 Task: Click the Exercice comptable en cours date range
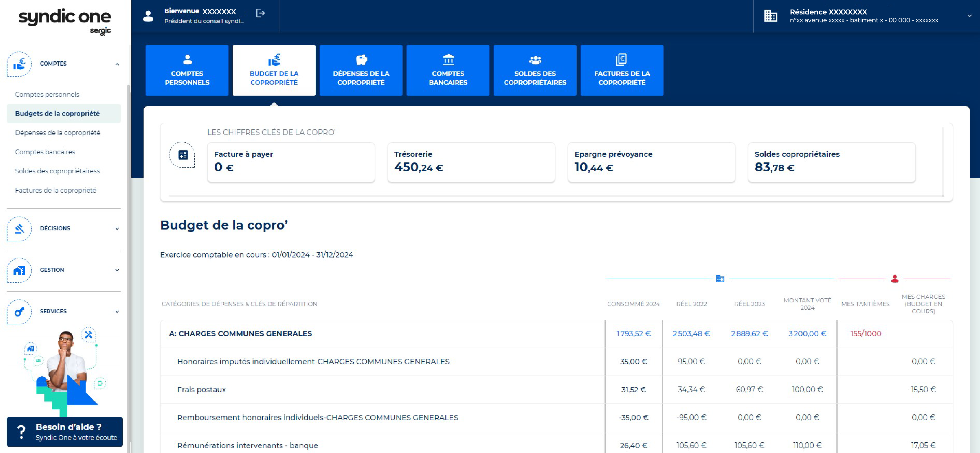click(312, 255)
